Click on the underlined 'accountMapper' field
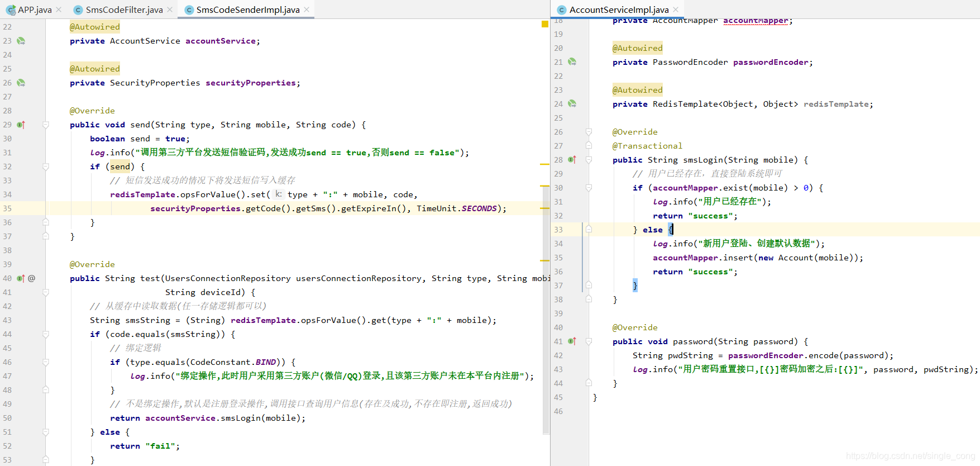 [756, 21]
